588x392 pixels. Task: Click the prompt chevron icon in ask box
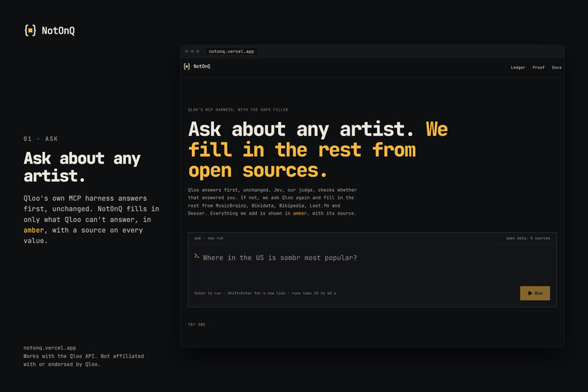click(196, 255)
